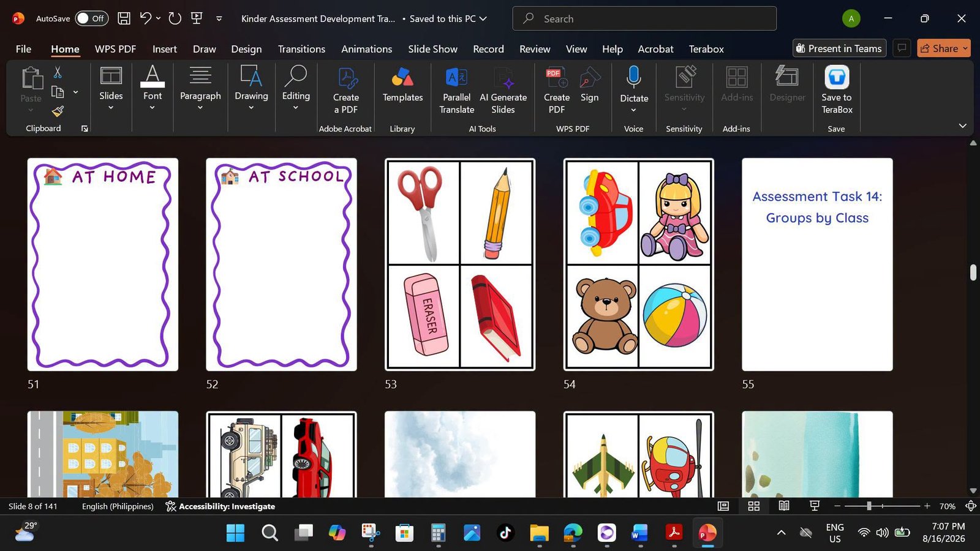Click the AI Generate Slides icon
This screenshot has height=551, width=980.
coord(503,77)
